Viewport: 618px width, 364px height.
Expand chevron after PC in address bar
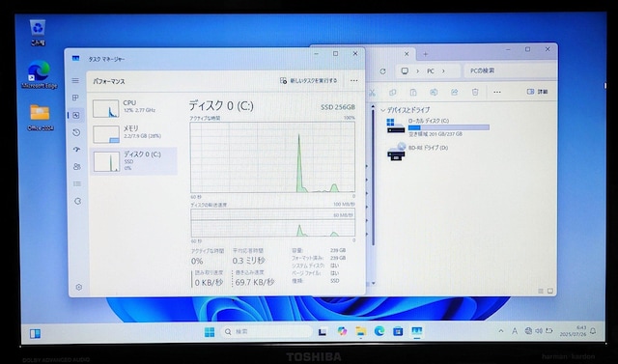pyautogui.click(x=443, y=71)
